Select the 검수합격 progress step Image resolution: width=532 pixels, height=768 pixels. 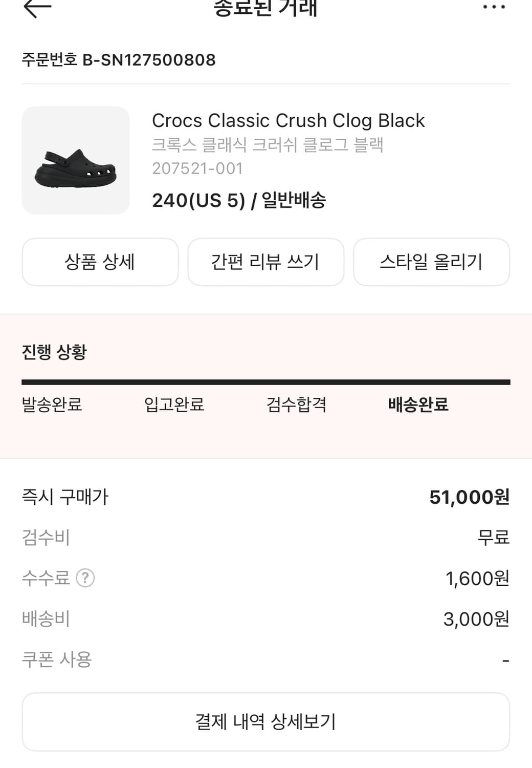pyautogui.click(x=296, y=404)
